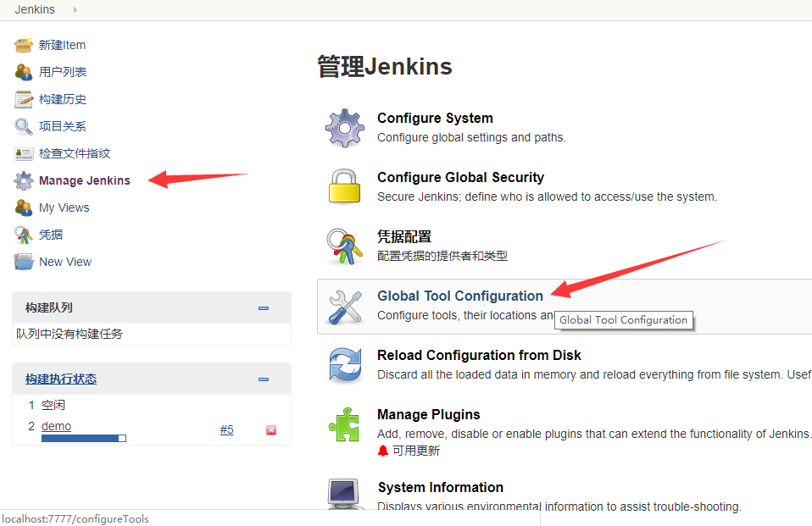Click the My Views people icon

click(x=23, y=208)
